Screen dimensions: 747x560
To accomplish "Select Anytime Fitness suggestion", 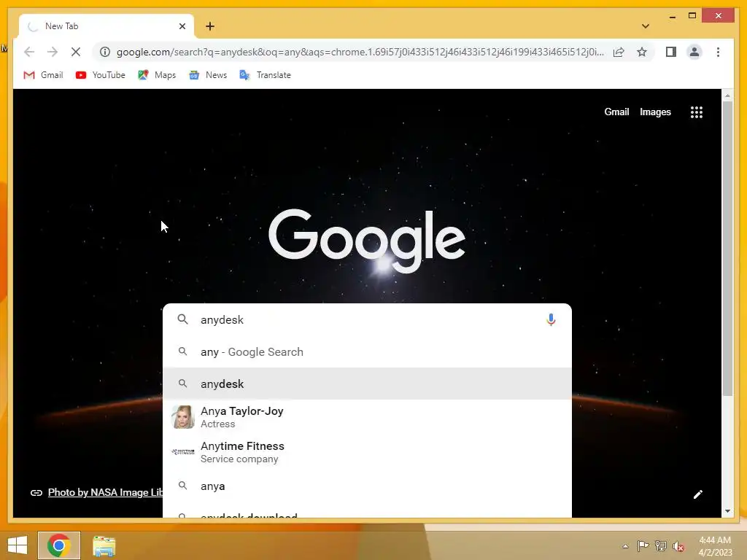I will [367, 452].
